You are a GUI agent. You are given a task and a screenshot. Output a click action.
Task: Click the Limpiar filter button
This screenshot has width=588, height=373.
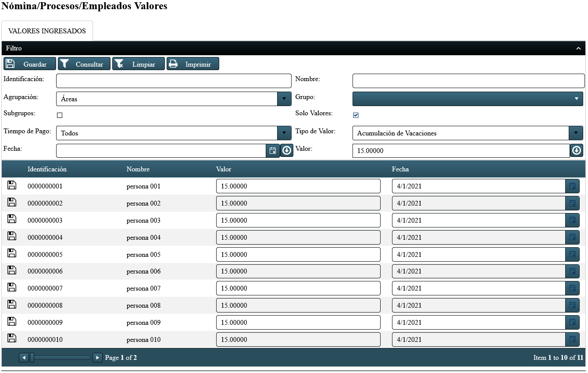click(139, 64)
